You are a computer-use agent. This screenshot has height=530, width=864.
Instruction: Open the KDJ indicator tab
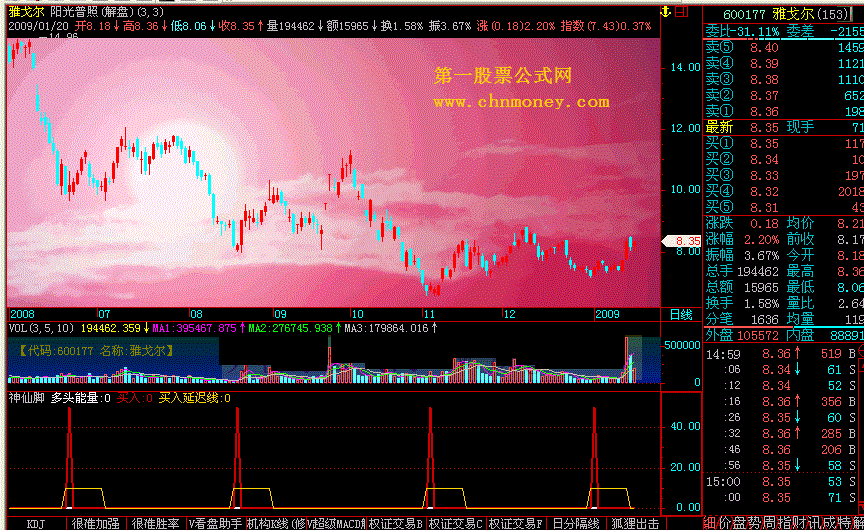[x=36, y=524]
